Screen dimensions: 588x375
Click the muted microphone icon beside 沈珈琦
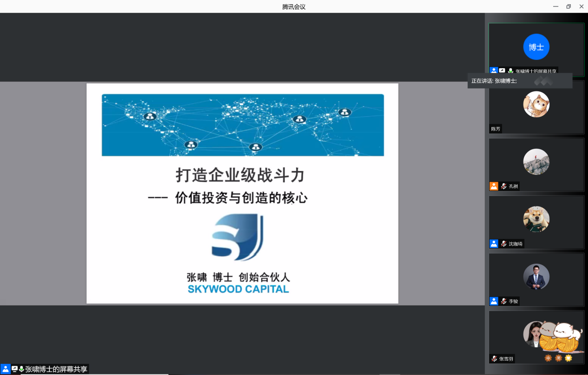point(504,244)
